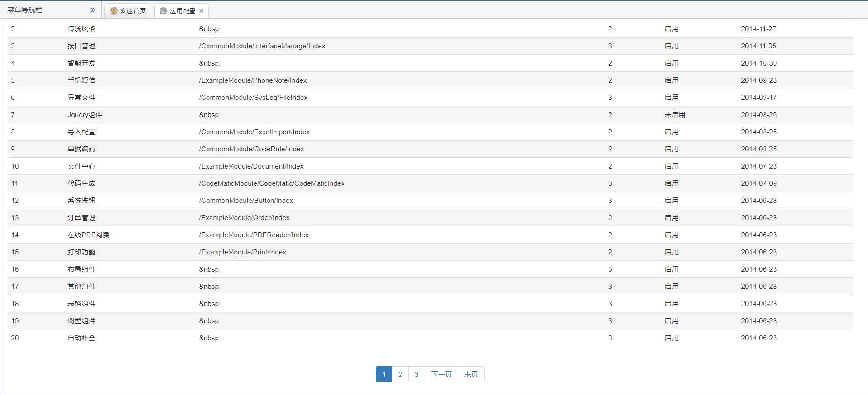
Task: Expand the menu navigation bar chevron
Action: 93,10
